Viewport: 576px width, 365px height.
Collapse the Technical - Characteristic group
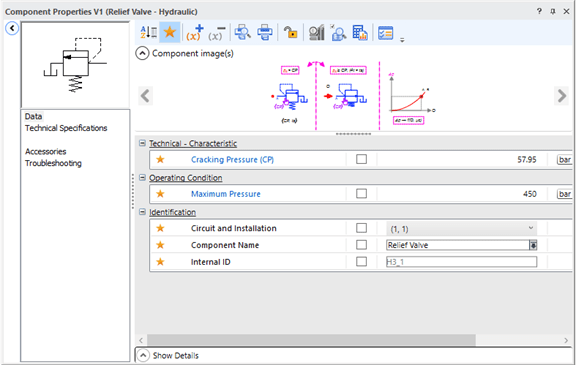[142, 143]
